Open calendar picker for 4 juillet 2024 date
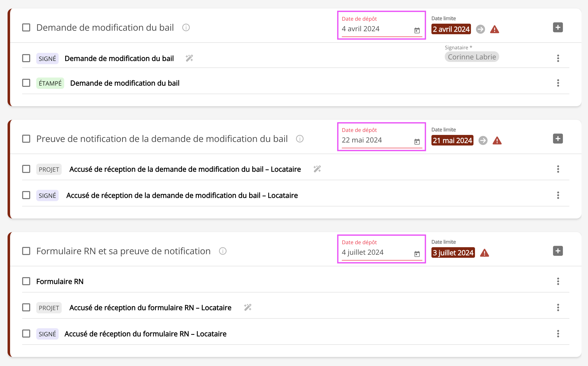 click(x=417, y=254)
